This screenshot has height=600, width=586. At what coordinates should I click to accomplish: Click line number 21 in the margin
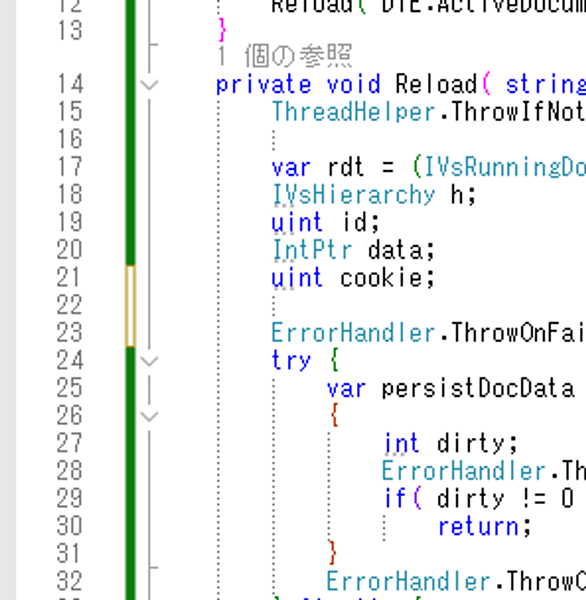[69, 277]
